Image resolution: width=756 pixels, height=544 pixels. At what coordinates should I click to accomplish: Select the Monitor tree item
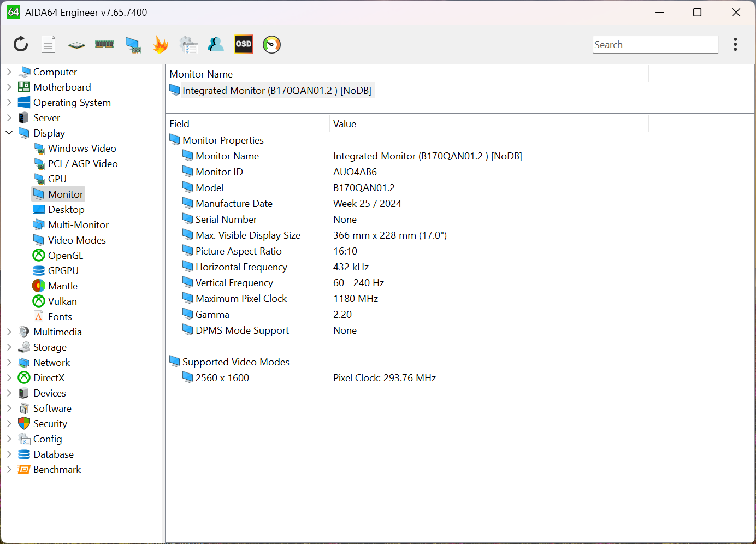click(x=66, y=194)
